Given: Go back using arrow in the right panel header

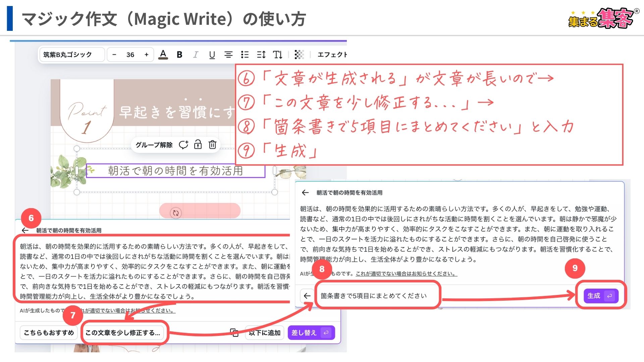Looking at the screenshot, I should click(x=305, y=192).
